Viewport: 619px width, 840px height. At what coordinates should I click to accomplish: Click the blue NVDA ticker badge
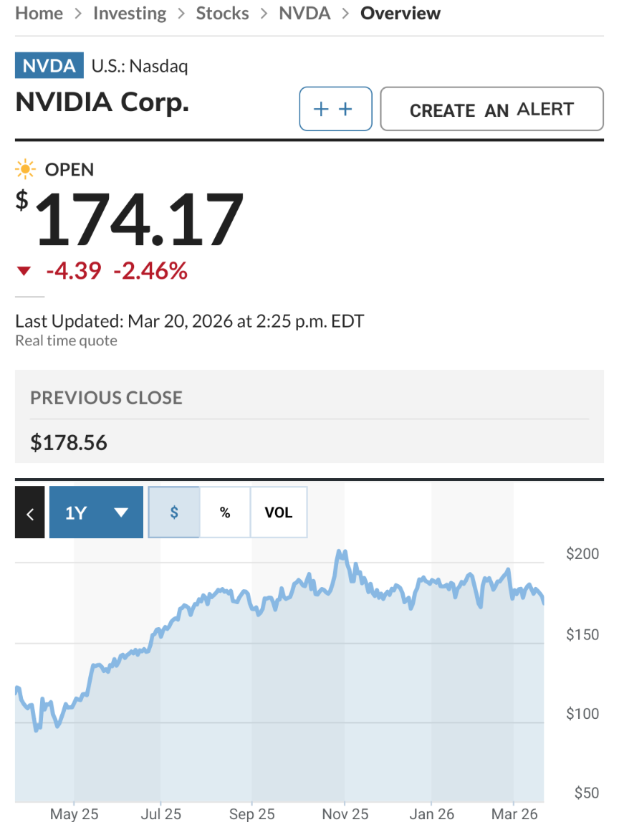pyautogui.click(x=49, y=67)
